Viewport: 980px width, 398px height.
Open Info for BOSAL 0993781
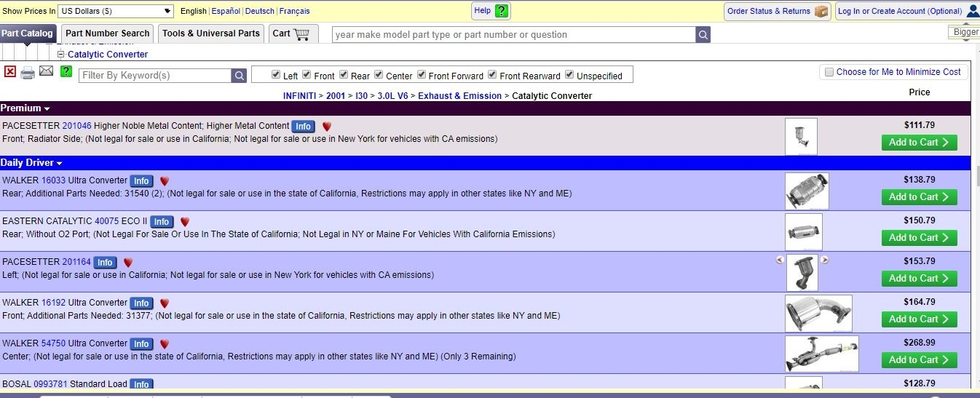(141, 384)
